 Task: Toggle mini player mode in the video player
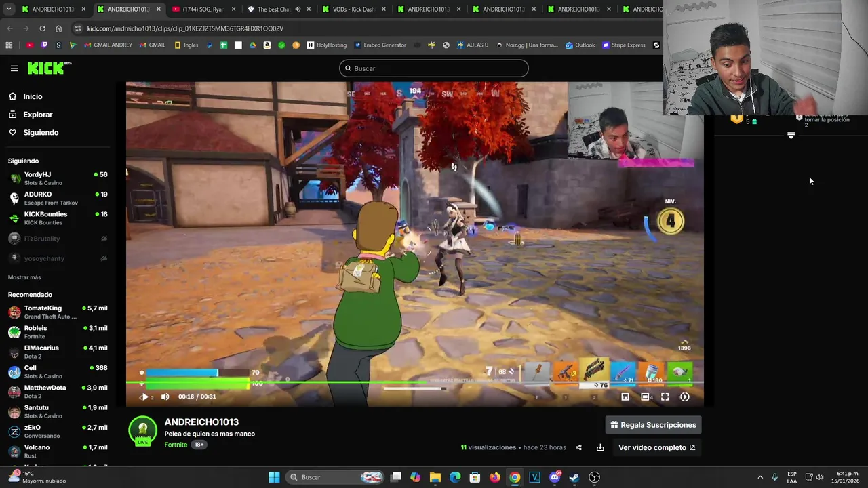click(625, 397)
